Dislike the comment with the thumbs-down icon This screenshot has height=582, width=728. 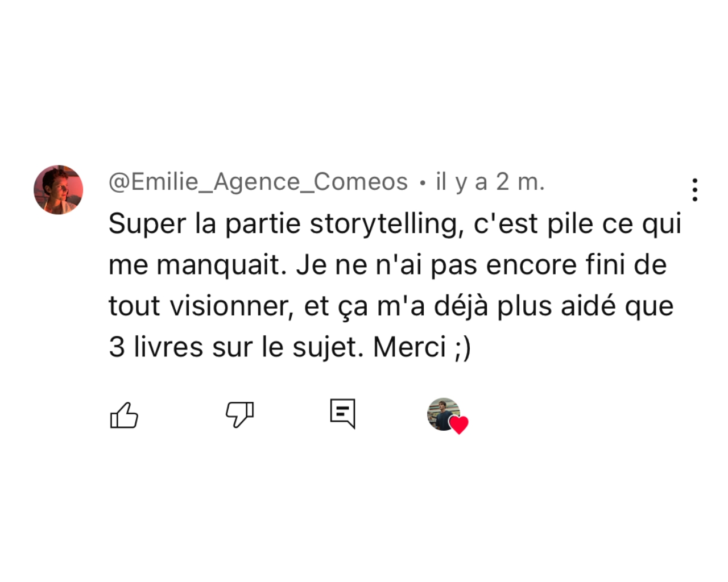(239, 414)
